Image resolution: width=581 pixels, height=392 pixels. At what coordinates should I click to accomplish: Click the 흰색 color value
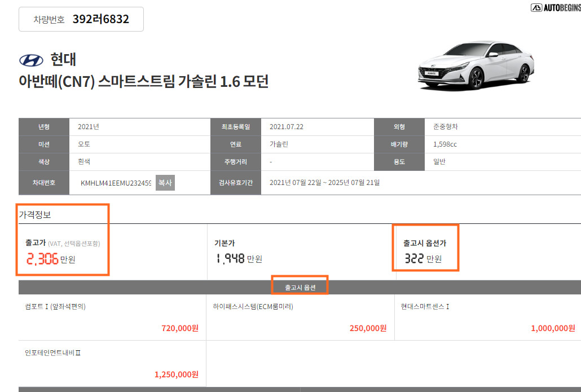84,161
